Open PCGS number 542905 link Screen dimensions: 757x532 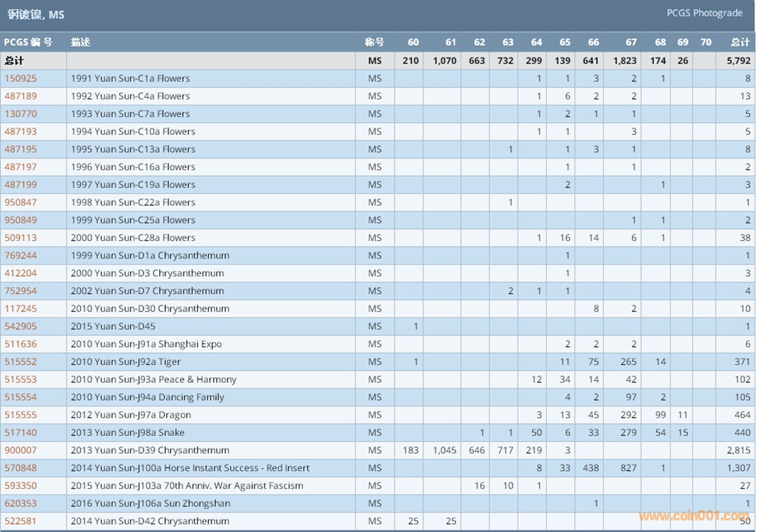click(x=20, y=326)
